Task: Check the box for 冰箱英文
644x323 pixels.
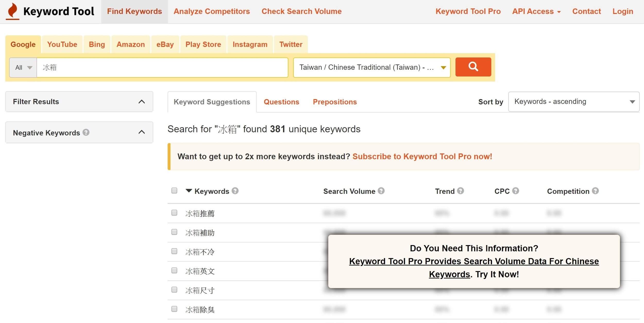Action: 174,271
